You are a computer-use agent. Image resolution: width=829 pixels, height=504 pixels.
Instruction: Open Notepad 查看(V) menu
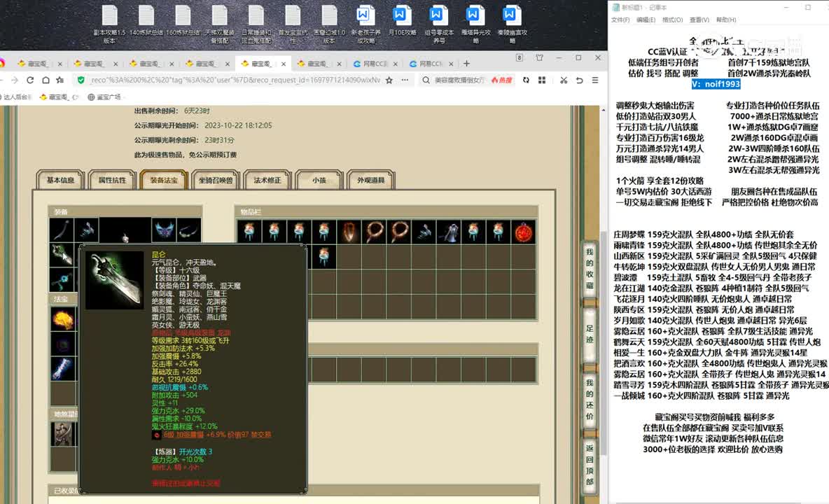pos(699,20)
